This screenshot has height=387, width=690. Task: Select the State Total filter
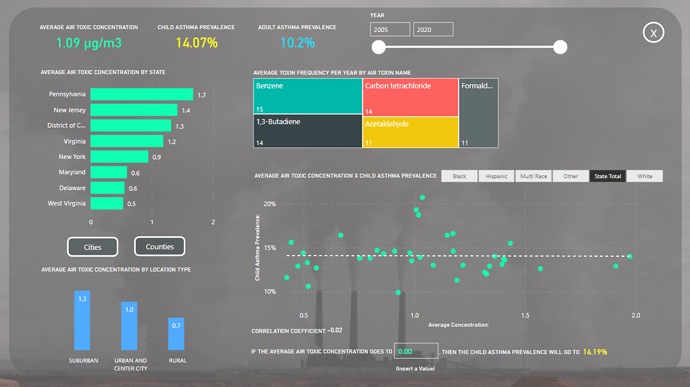pyautogui.click(x=608, y=176)
